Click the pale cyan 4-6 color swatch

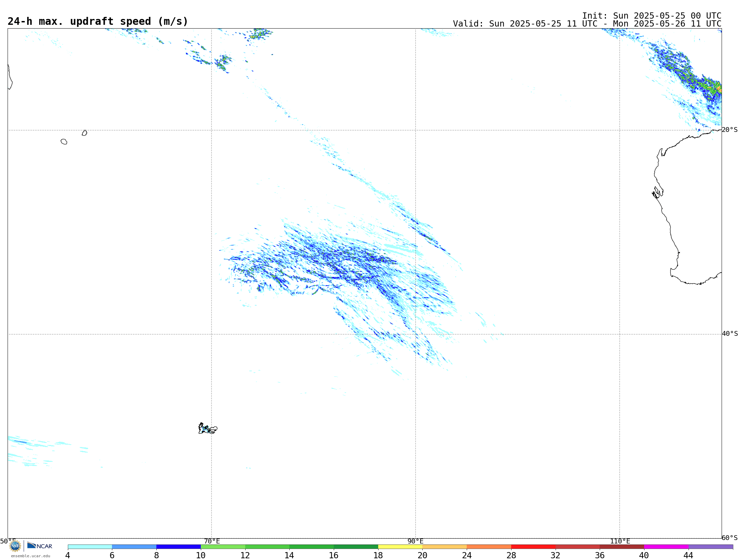(x=90, y=547)
